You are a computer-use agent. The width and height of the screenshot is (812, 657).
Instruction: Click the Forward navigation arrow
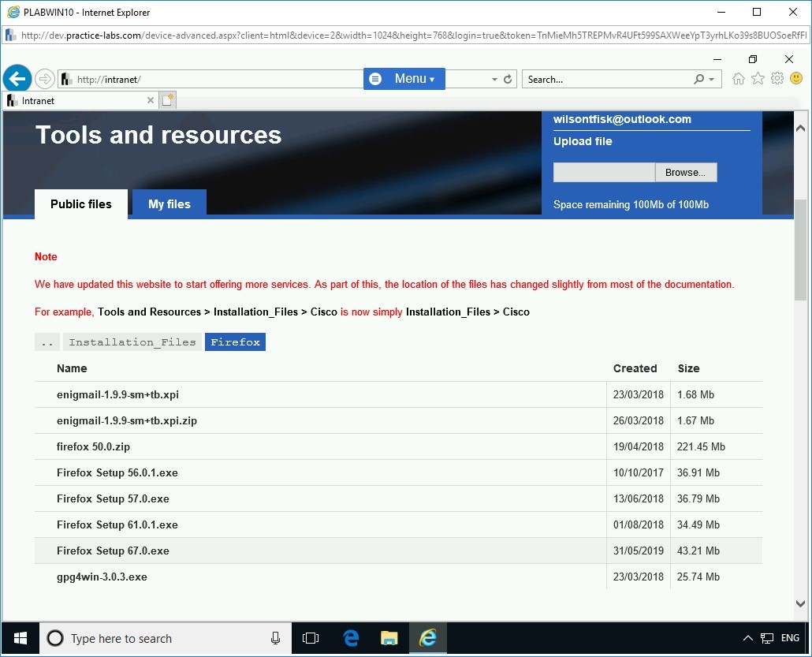(45, 78)
